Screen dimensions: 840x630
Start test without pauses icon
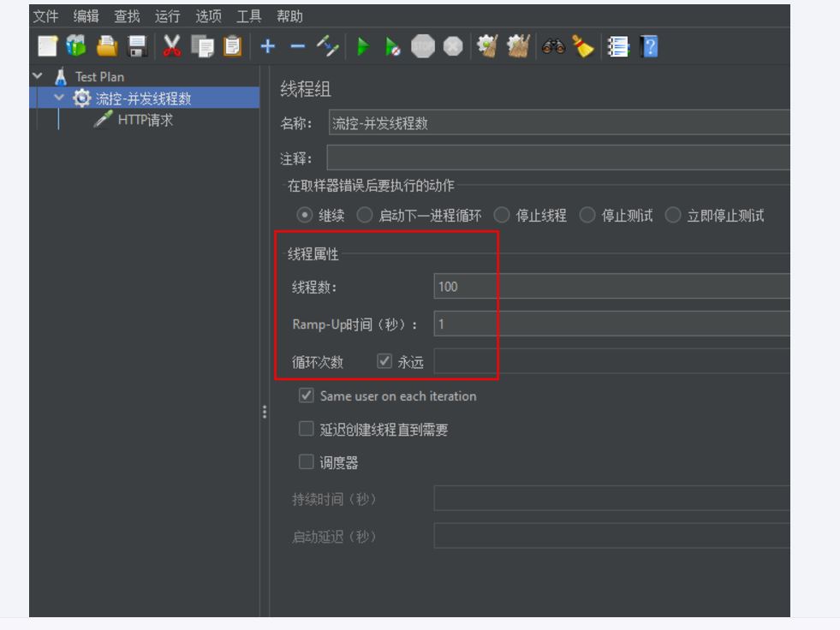(393, 47)
